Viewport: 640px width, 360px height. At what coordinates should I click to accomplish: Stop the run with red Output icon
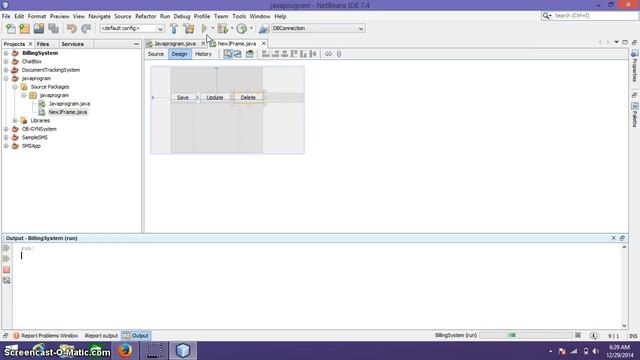pos(6,269)
